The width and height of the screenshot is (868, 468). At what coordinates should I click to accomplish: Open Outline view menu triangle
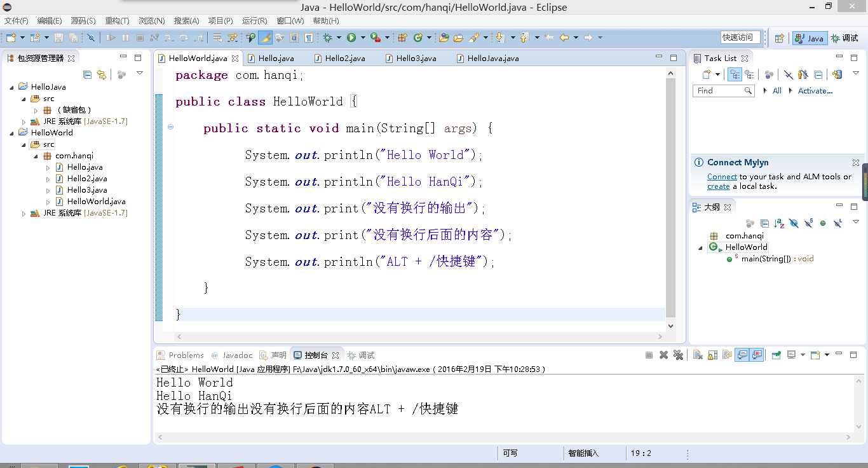point(856,222)
